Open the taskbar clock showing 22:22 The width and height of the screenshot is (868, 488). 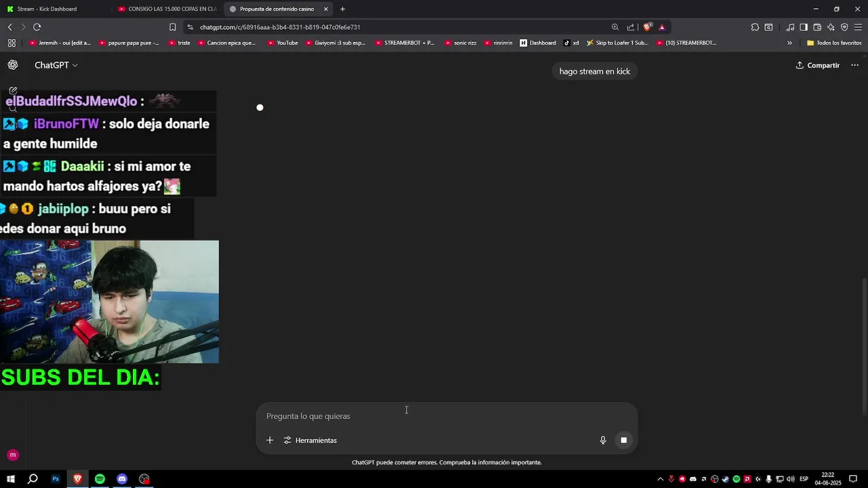click(x=828, y=479)
